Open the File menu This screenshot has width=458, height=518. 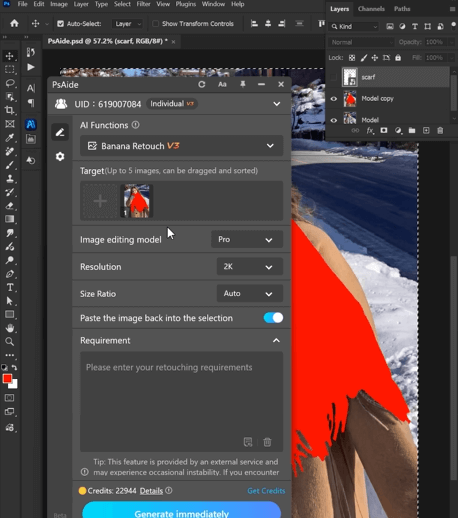22,4
